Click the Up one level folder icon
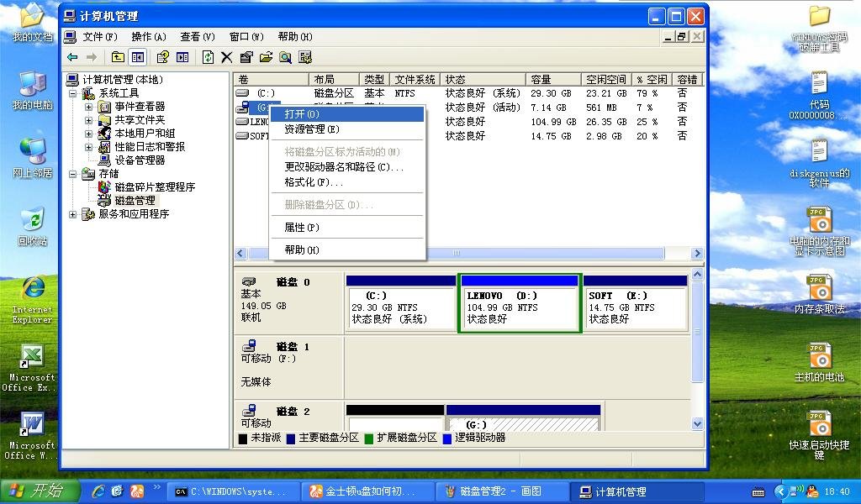861x504 pixels. 119,57
